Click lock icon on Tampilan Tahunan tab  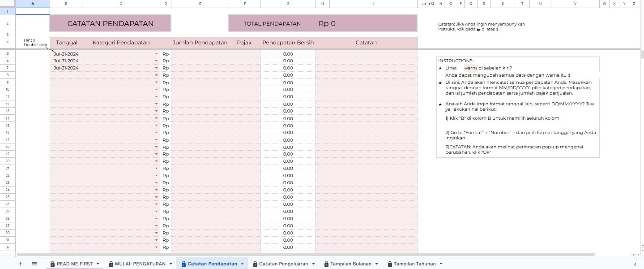(390, 264)
